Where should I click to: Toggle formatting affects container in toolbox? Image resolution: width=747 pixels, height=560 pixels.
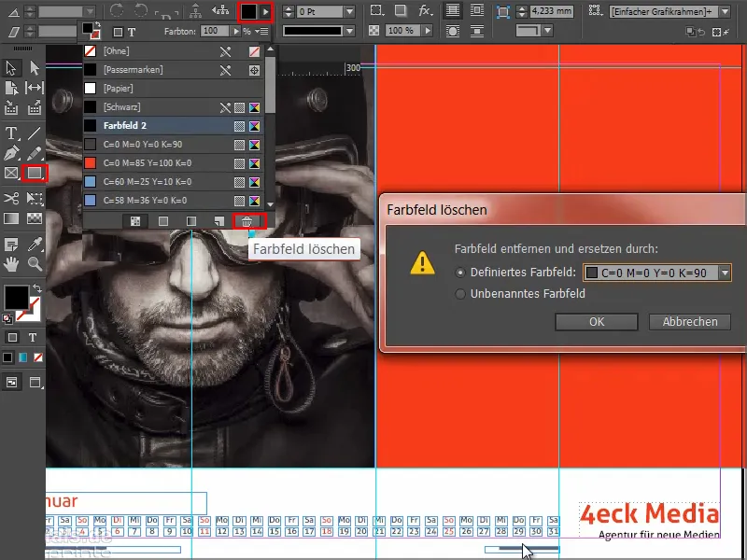click(x=13, y=338)
